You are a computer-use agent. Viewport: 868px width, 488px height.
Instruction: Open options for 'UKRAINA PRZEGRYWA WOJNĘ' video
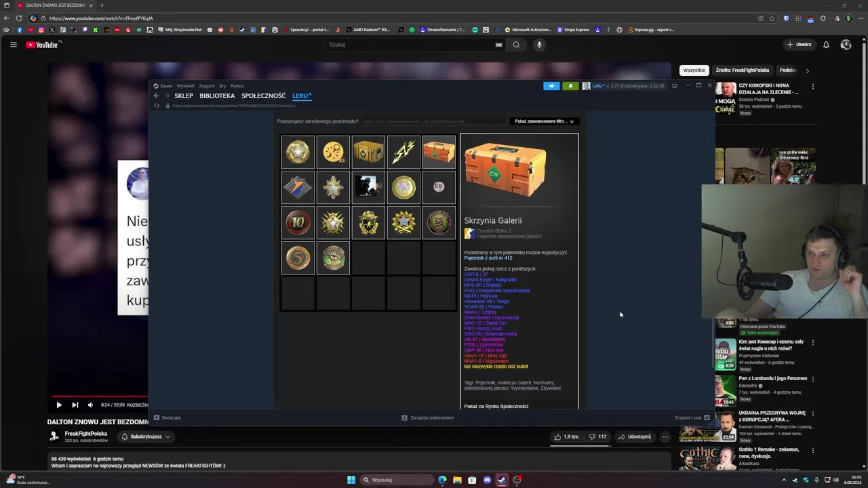point(812,413)
